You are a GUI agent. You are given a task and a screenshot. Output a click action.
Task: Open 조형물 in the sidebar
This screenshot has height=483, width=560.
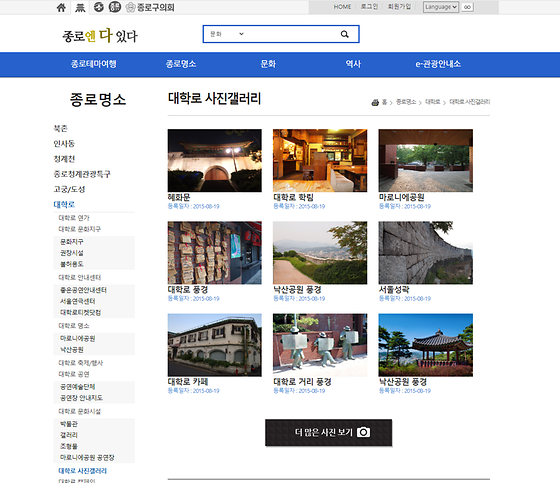[69, 446]
